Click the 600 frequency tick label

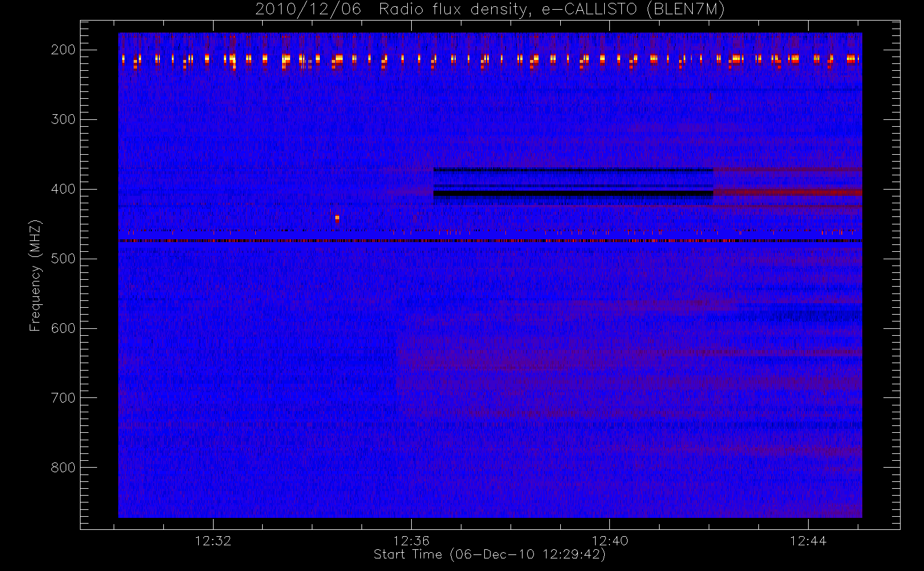pos(63,328)
